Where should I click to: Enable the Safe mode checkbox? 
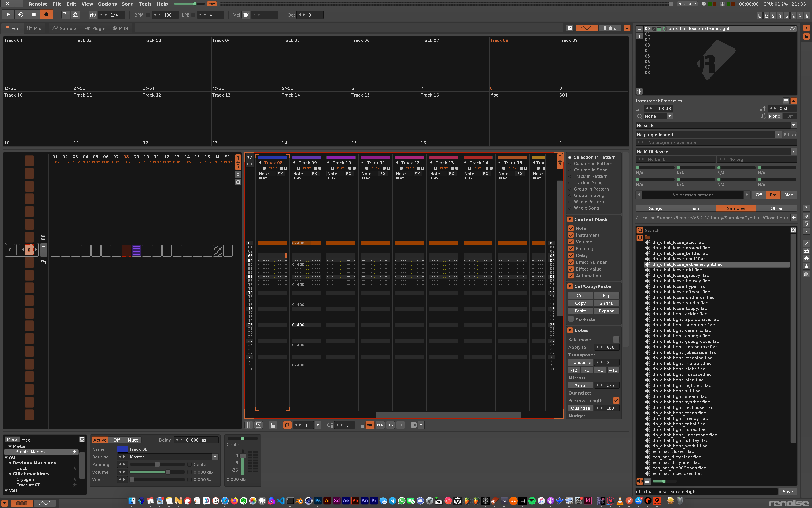point(616,340)
